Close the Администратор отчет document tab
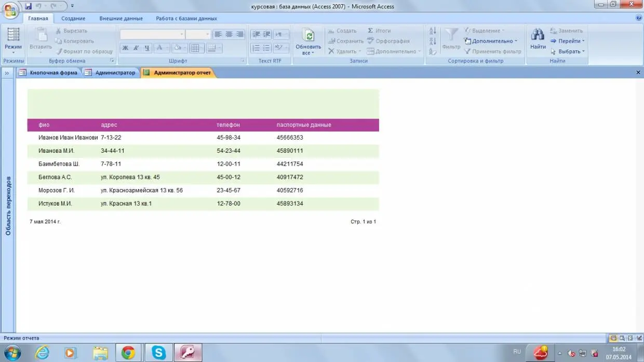644x362 pixels. click(x=638, y=73)
